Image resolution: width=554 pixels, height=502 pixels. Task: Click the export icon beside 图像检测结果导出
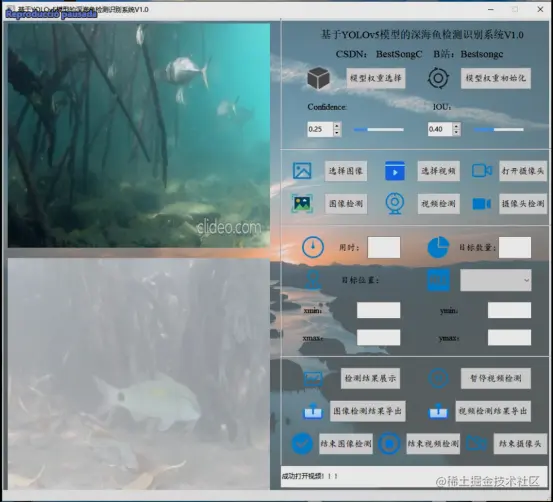tap(313, 411)
